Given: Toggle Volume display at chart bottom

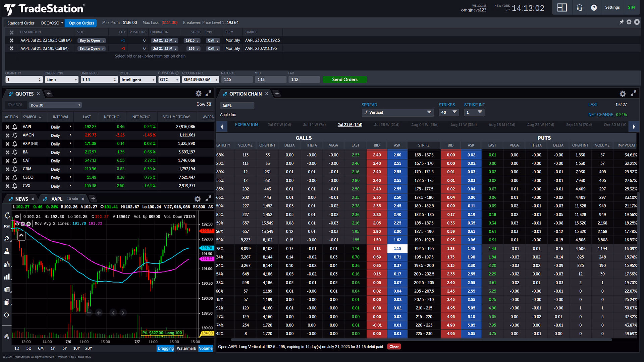Looking at the screenshot, I should (206, 348).
